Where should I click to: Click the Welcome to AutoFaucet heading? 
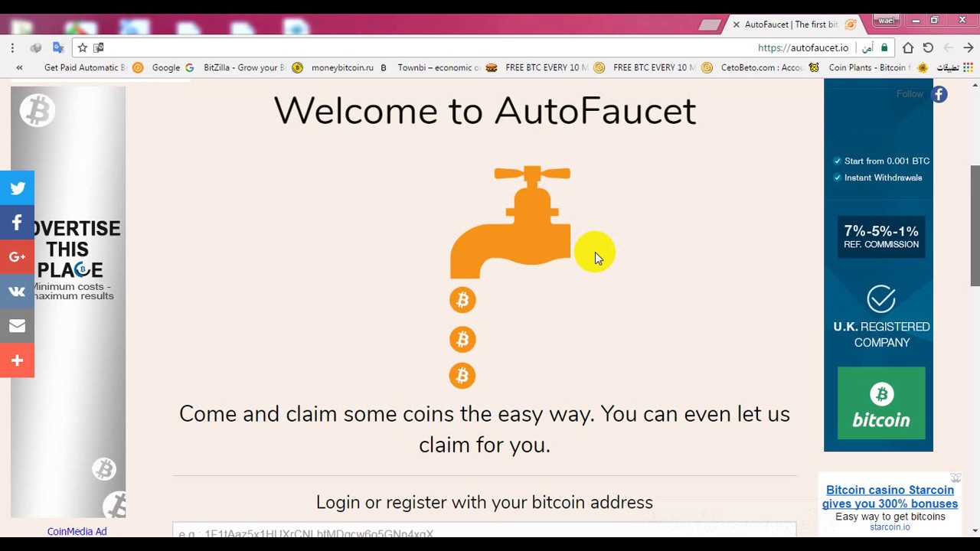click(485, 111)
